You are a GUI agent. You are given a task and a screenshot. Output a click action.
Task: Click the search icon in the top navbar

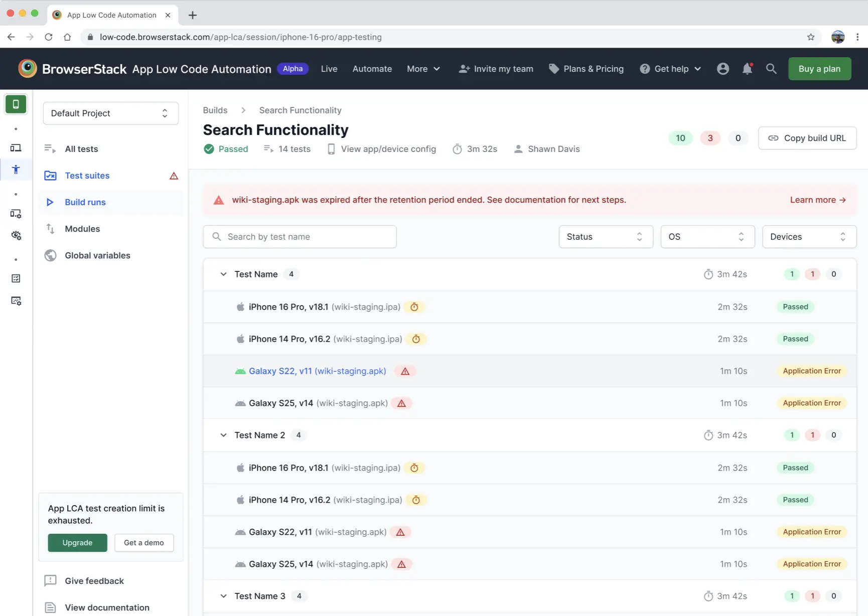(x=771, y=69)
